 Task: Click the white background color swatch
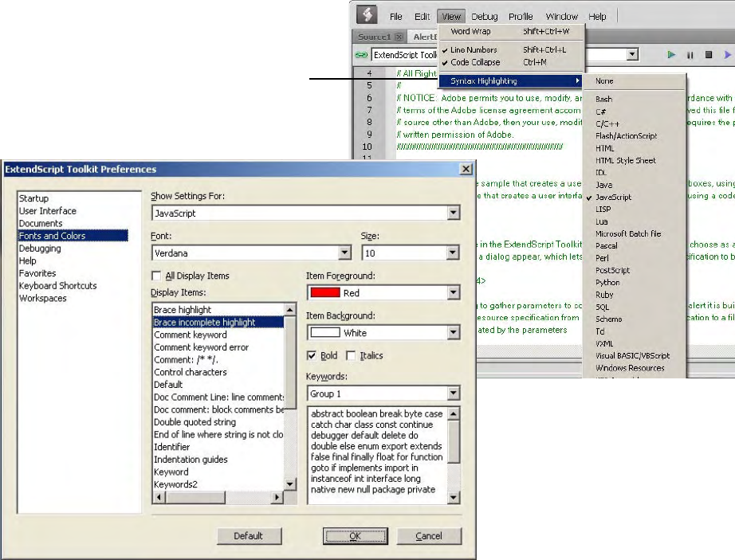point(324,332)
